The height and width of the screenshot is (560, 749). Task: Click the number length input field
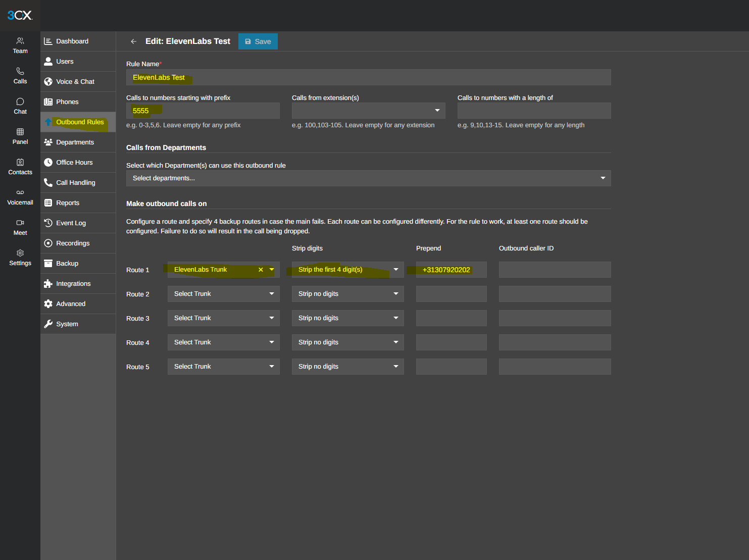point(534,111)
